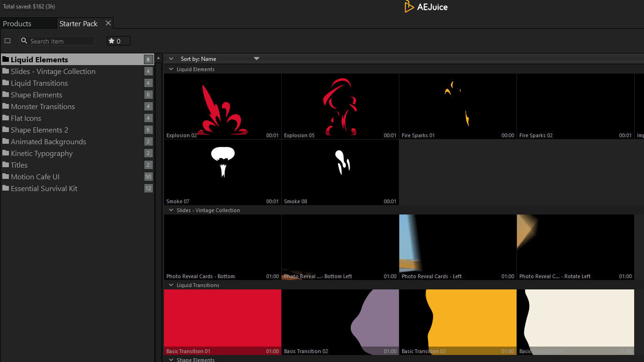Open the Motion Cafe UI category
This screenshot has height=362, width=644.
click(x=77, y=177)
